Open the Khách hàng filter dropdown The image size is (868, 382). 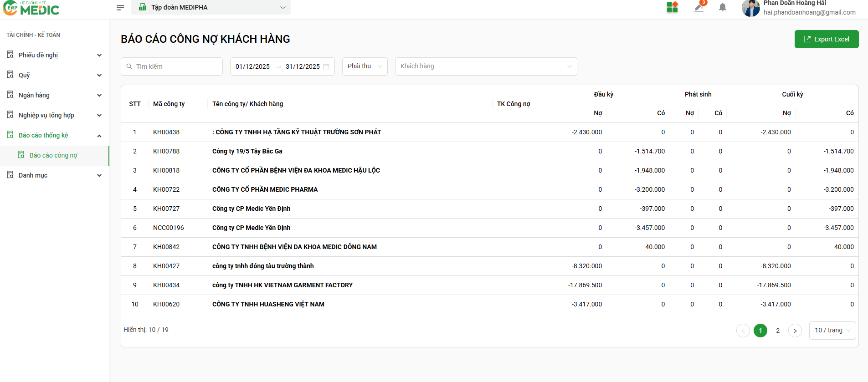coord(486,66)
